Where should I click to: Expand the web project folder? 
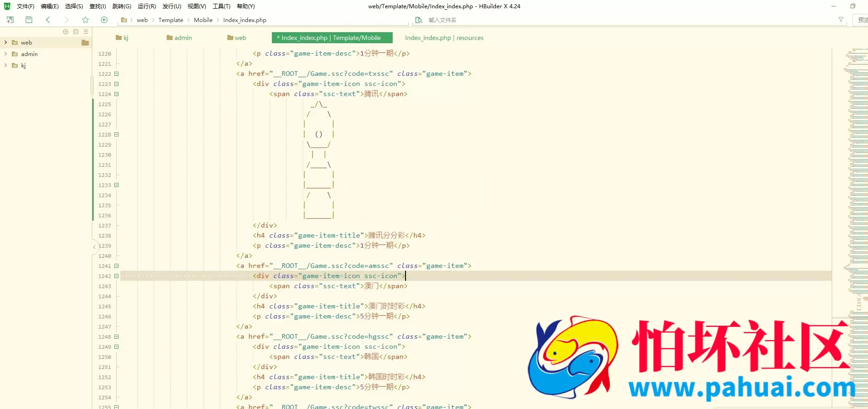pyautogui.click(x=6, y=43)
